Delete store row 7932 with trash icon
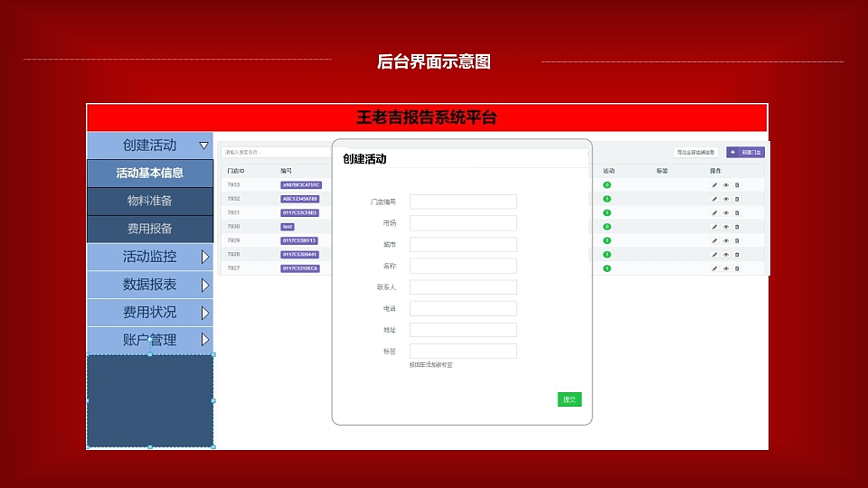 [737, 199]
